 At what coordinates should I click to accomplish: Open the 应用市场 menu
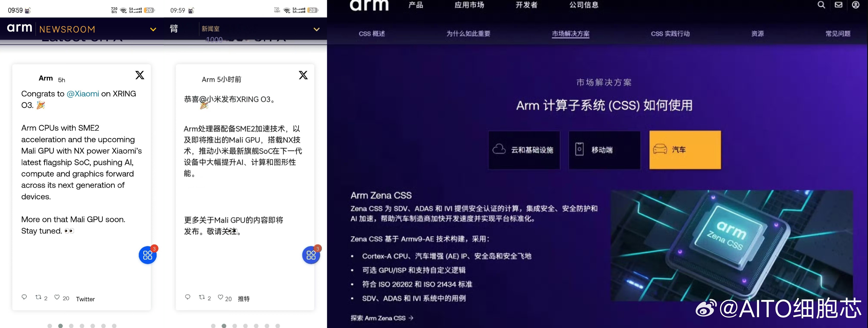coord(469,5)
